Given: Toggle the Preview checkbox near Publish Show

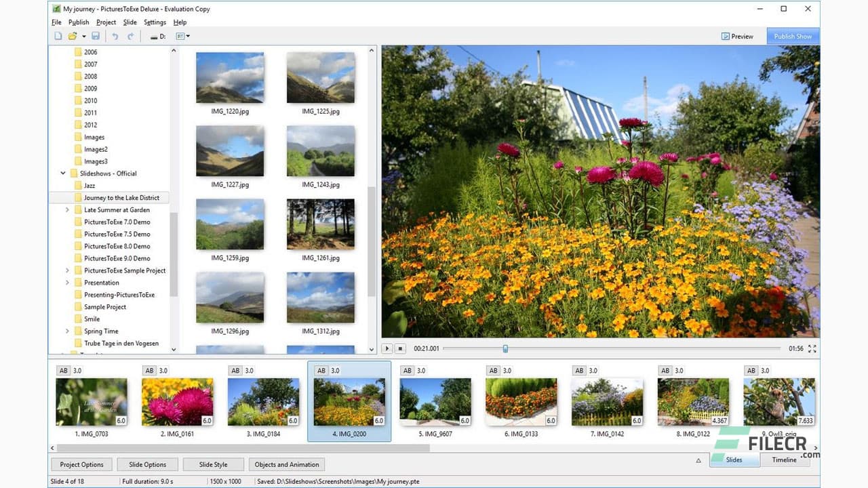Looking at the screenshot, I should pyautogui.click(x=726, y=36).
